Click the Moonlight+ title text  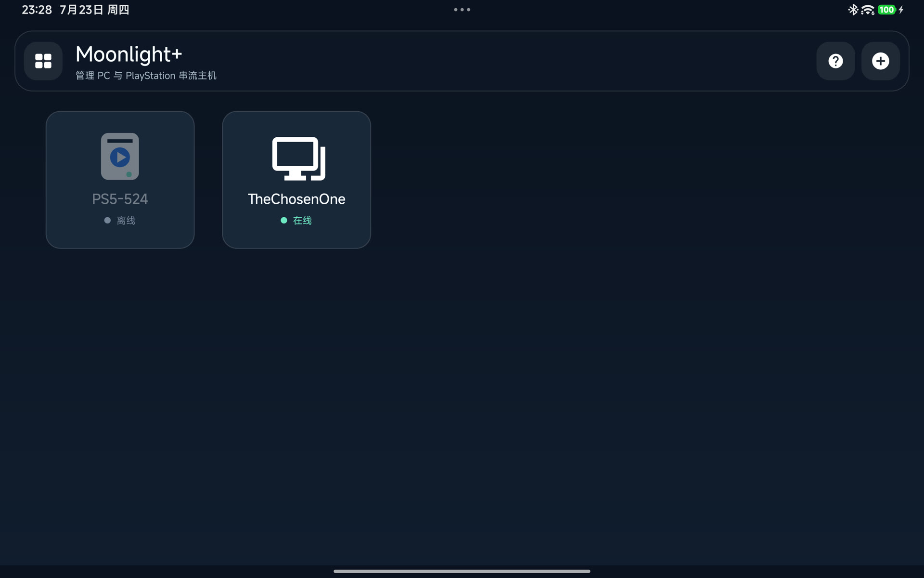(x=129, y=54)
